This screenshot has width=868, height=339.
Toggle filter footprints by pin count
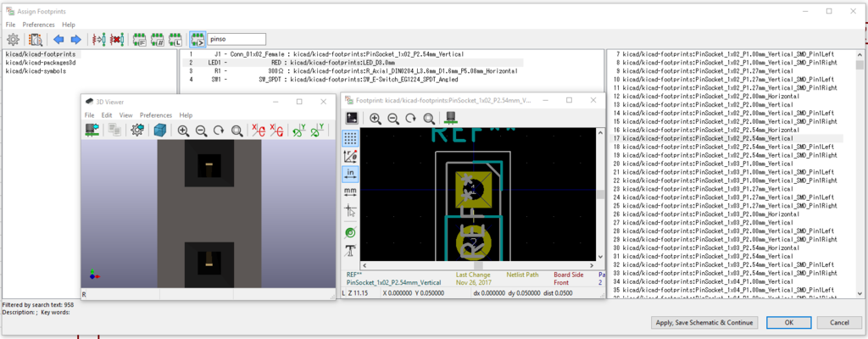pyautogui.click(x=158, y=39)
